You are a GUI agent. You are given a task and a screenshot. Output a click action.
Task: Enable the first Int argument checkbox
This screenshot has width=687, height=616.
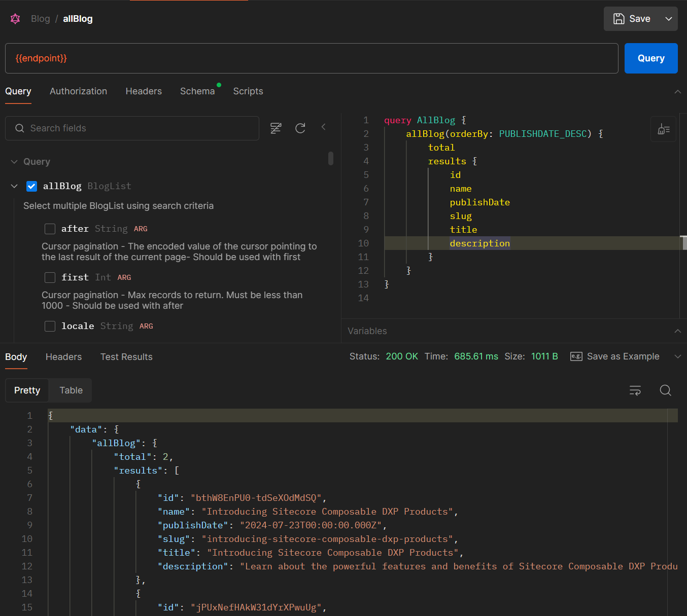click(x=50, y=277)
